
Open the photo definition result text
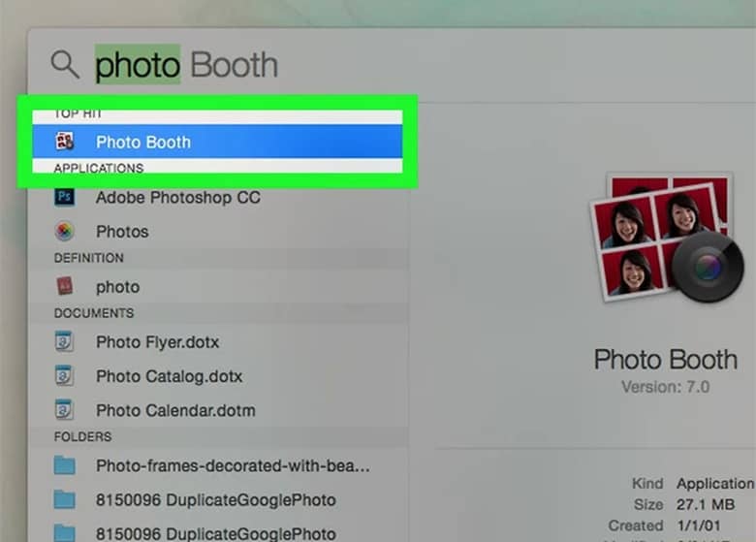click(x=117, y=287)
